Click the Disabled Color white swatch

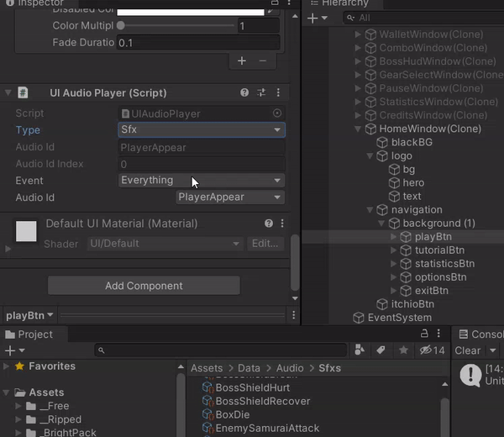tap(191, 13)
